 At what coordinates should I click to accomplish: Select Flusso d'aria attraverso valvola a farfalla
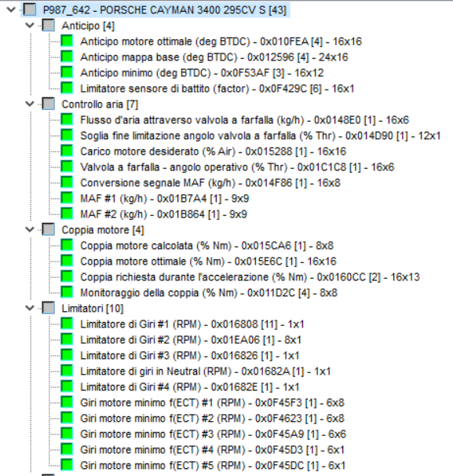pyautogui.click(x=244, y=120)
